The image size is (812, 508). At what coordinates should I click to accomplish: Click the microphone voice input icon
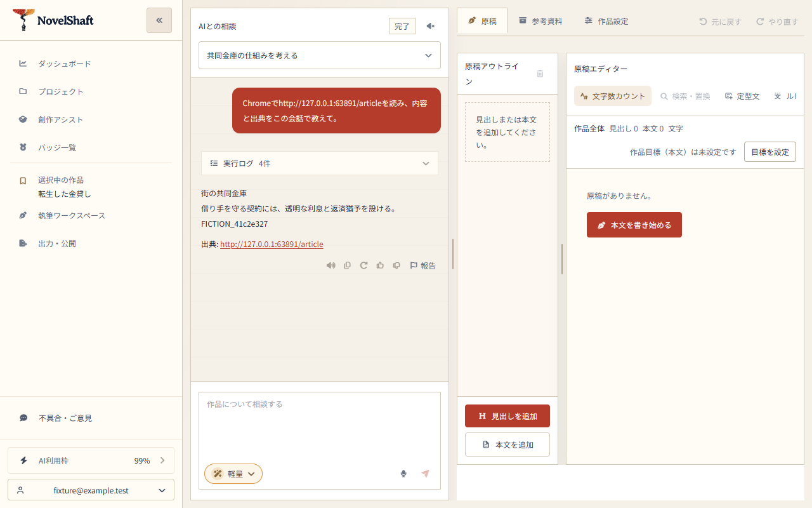point(403,474)
